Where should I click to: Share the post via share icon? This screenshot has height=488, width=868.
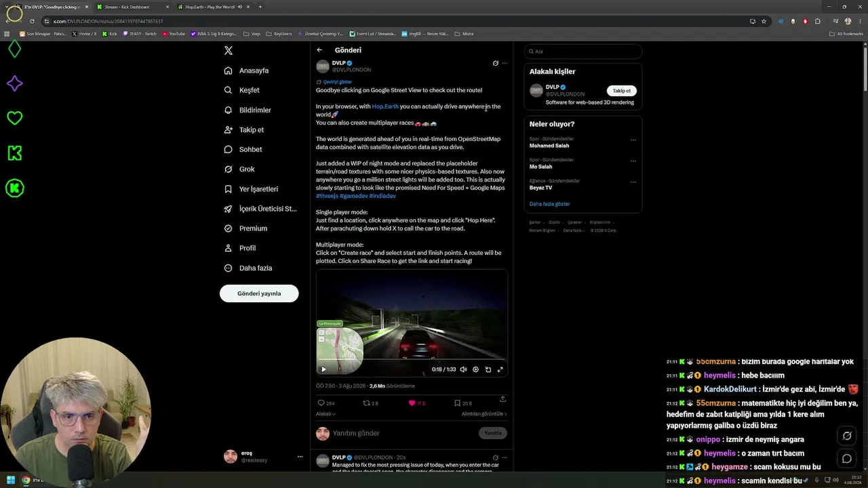pos(502,399)
